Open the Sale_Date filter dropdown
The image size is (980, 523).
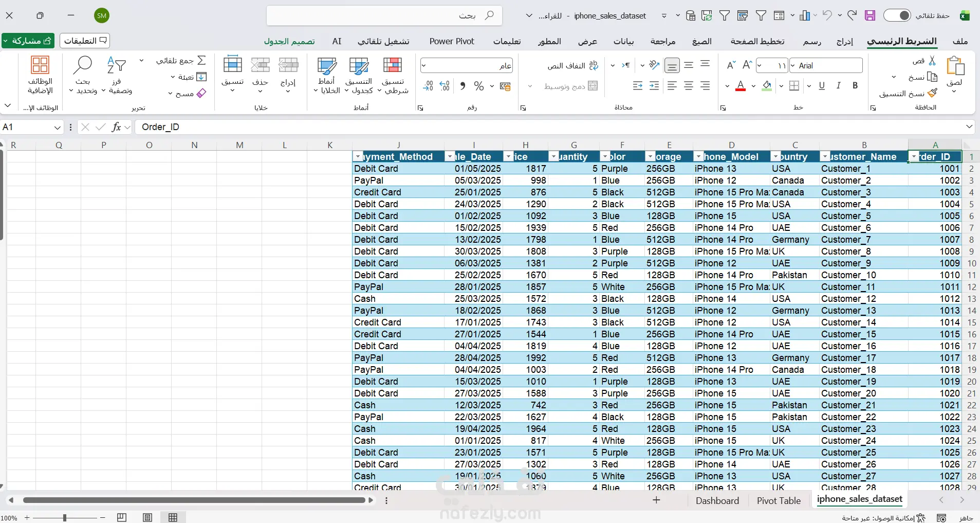[450, 157]
